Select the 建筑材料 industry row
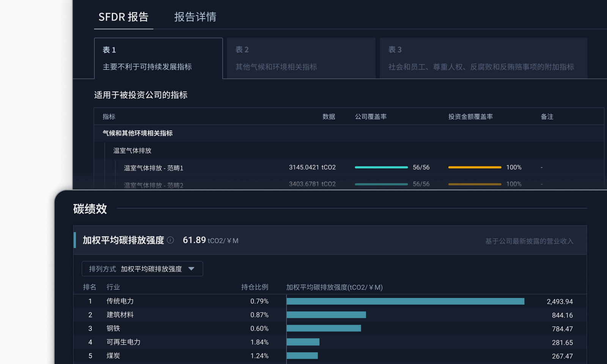 tap(330, 315)
